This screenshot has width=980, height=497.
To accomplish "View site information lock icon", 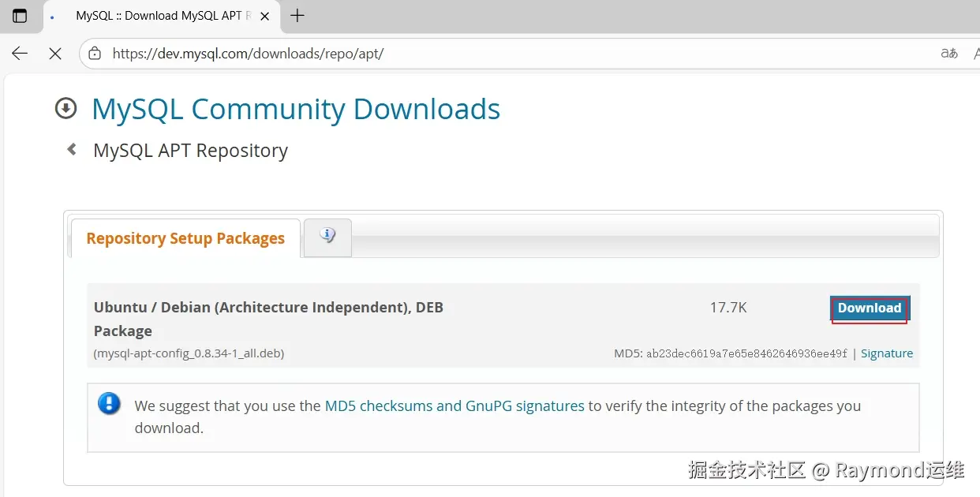I will pos(95,54).
